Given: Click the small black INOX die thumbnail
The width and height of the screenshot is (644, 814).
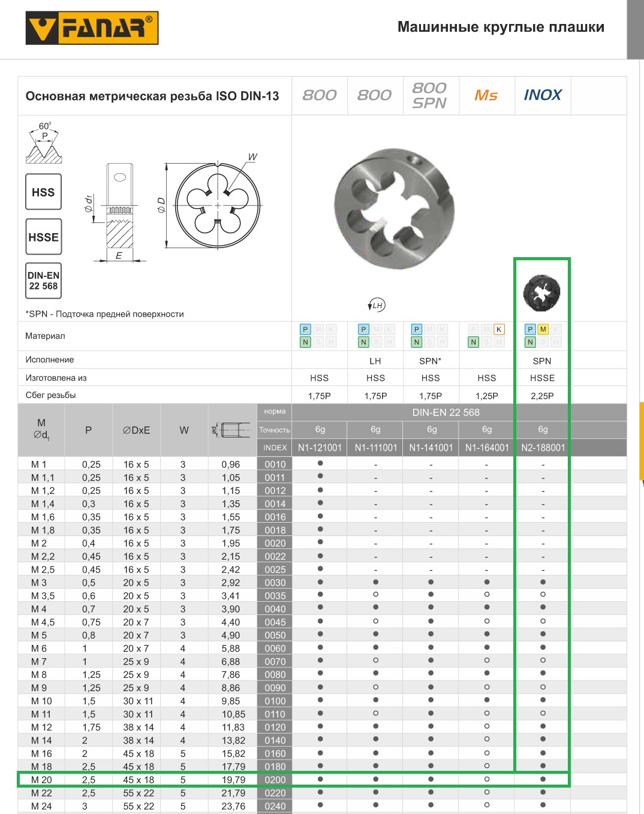Looking at the screenshot, I should pyautogui.click(x=541, y=292).
